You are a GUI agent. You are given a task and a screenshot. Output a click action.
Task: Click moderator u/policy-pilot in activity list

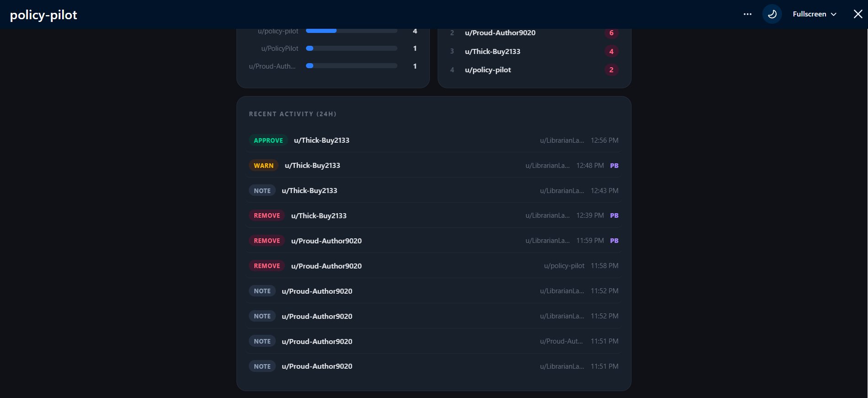click(564, 266)
